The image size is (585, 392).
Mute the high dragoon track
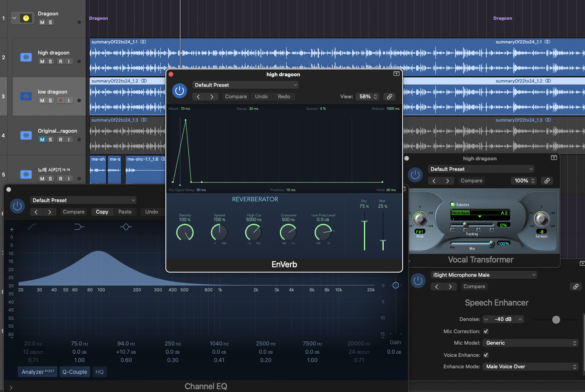pos(42,62)
